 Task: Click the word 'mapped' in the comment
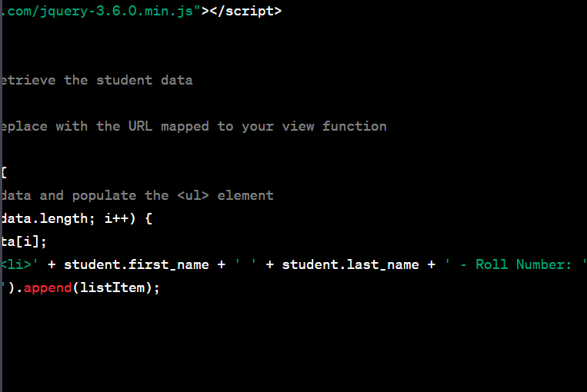[x=185, y=126]
